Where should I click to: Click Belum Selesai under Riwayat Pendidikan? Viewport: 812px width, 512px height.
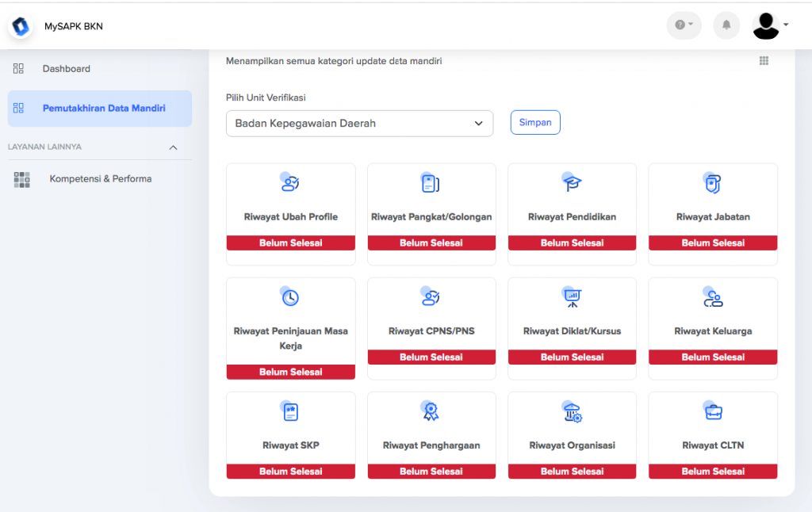572,243
